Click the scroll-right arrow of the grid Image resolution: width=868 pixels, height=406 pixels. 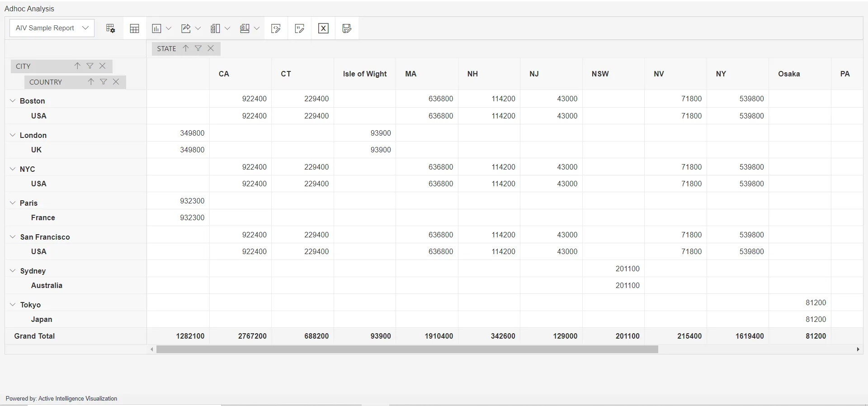pyautogui.click(x=858, y=349)
